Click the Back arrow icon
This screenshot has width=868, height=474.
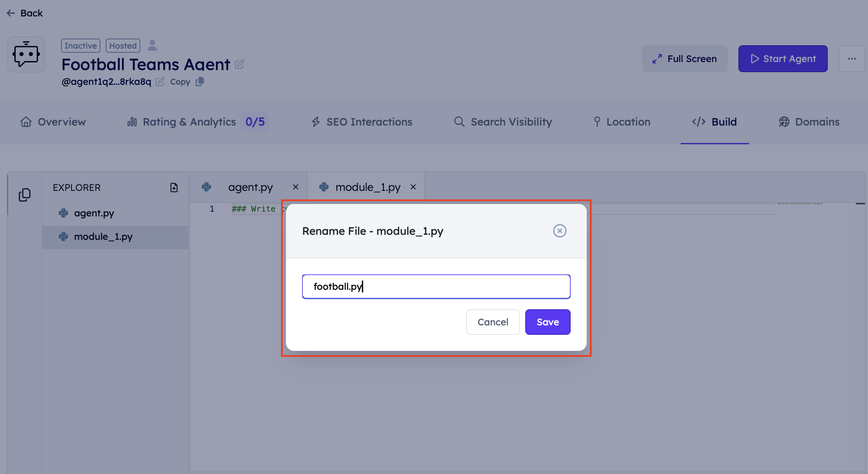pyautogui.click(x=11, y=13)
